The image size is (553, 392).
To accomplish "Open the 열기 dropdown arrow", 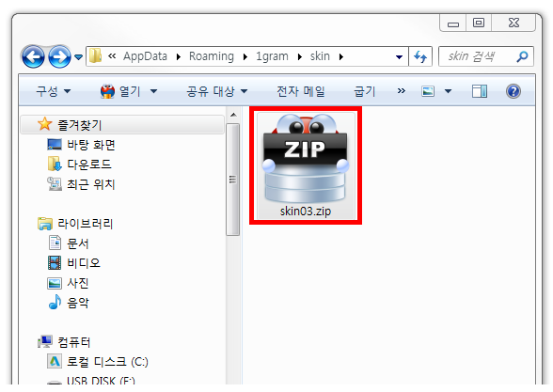I will coord(153,91).
